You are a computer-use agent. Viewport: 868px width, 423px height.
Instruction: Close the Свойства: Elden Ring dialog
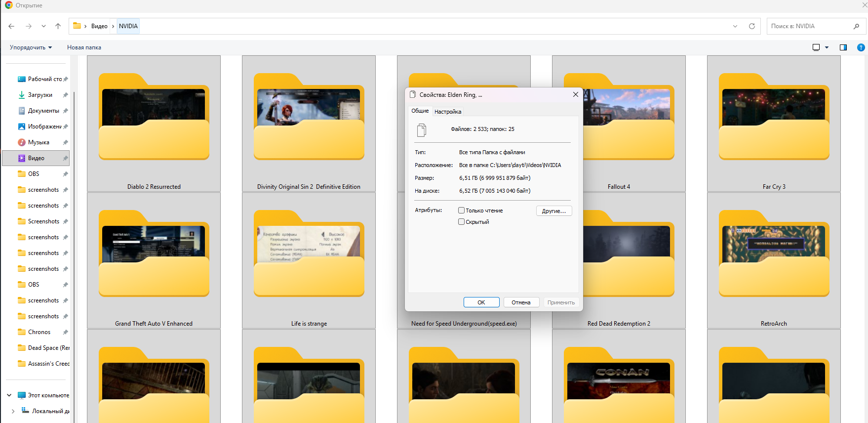[575, 94]
